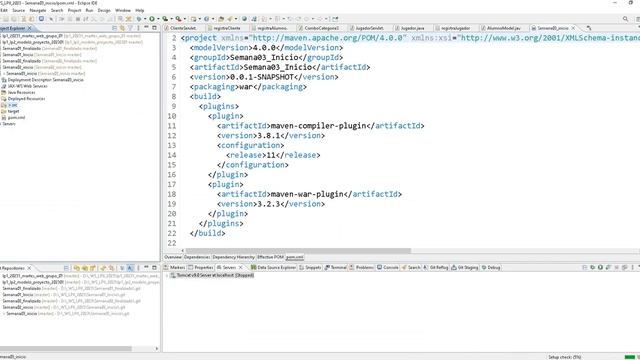
Task: Close the Project Explorer tab
Action: click(x=29, y=28)
